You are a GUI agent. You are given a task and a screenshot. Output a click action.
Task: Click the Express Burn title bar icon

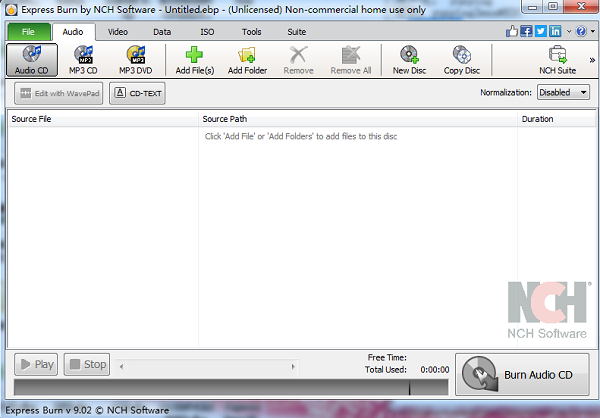(11, 10)
